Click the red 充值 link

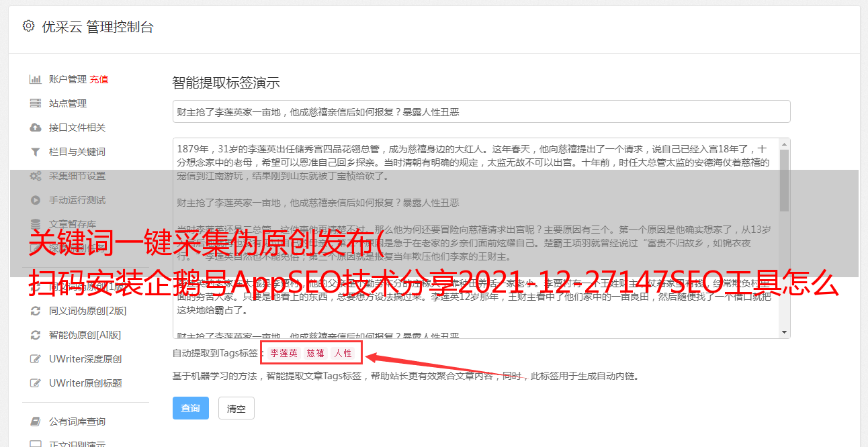click(x=99, y=79)
